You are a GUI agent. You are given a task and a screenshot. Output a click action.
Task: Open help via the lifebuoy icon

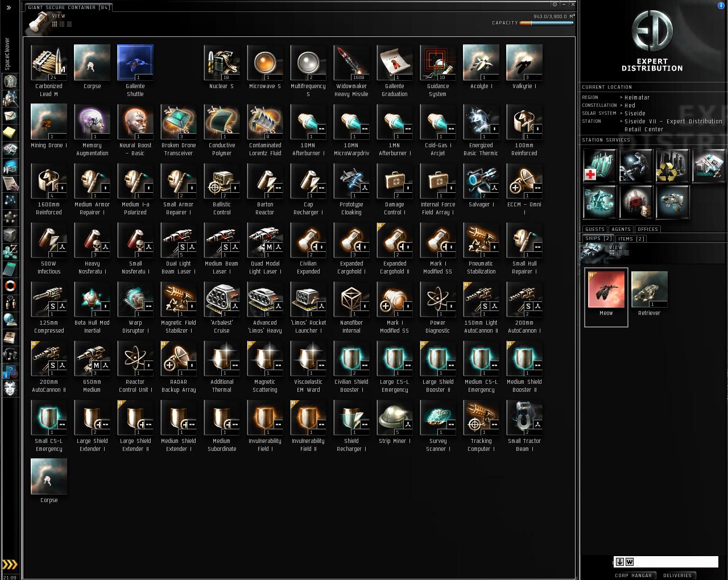click(x=10, y=285)
